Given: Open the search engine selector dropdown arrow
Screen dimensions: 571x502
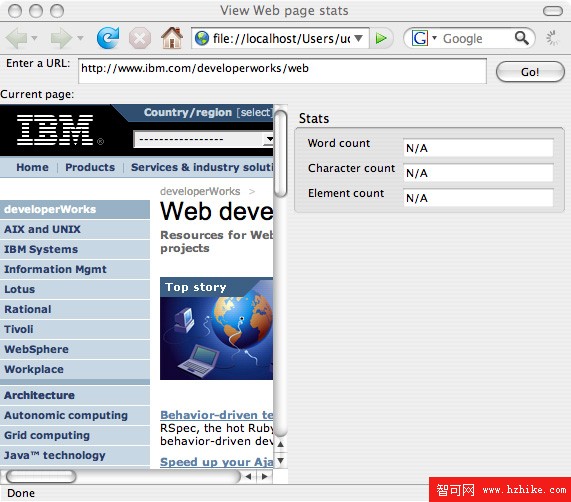Looking at the screenshot, I should [434, 37].
